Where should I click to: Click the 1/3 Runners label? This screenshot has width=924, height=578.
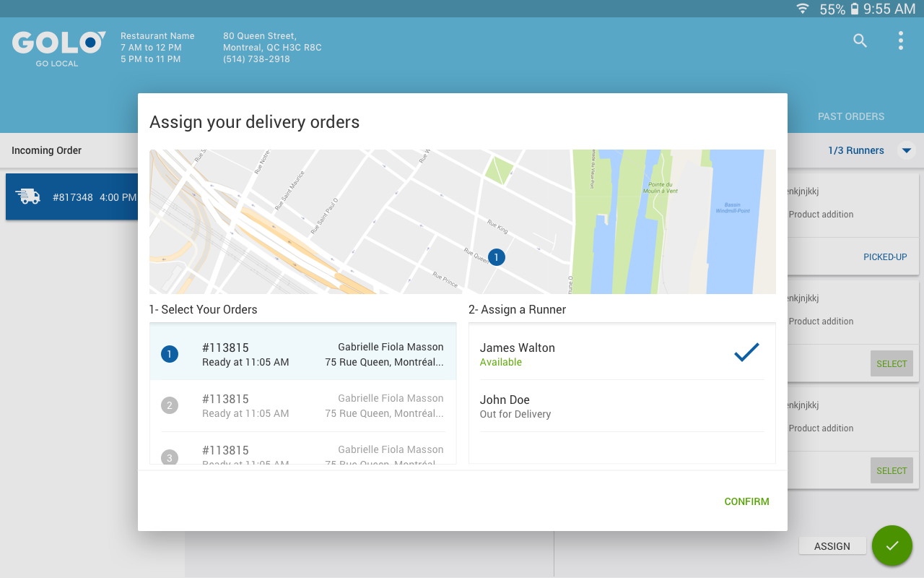(856, 150)
